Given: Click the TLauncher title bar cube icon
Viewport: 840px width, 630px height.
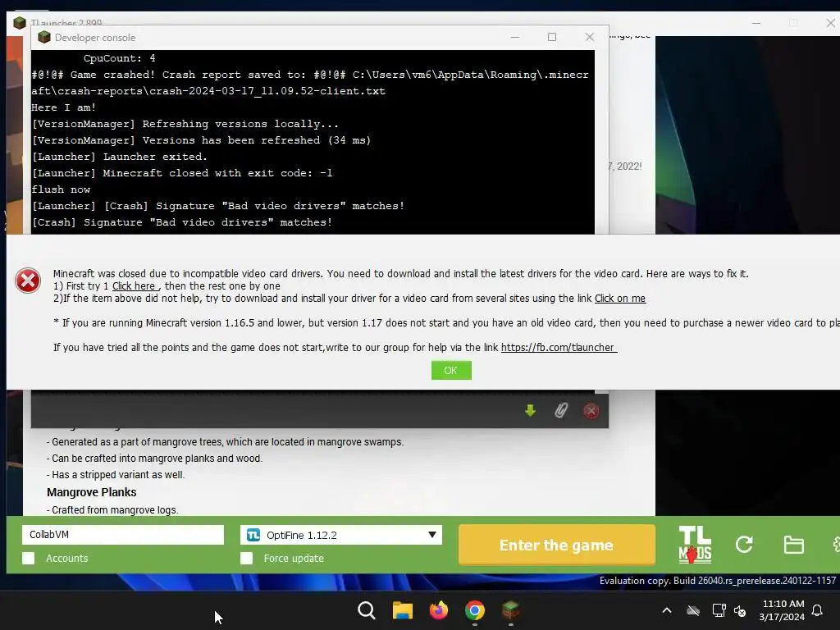Looking at the screenshot, I should pyautogui.click(x=20, y=23).
